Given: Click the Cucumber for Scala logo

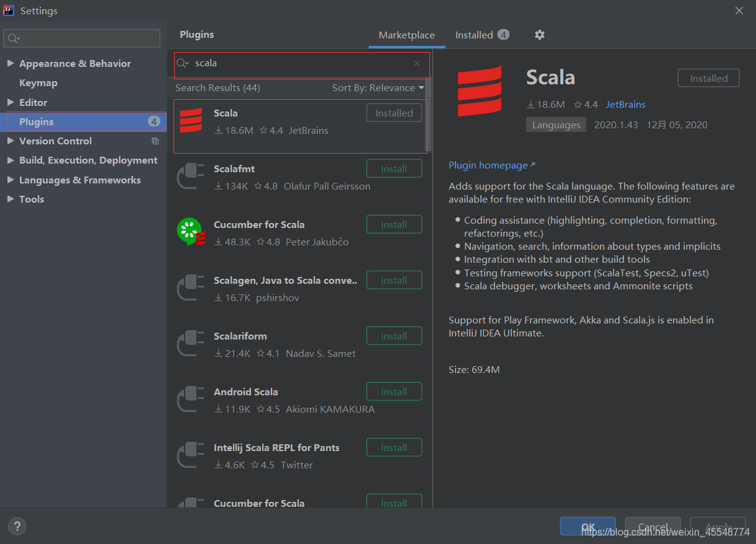Looking at the screenshot, I should 191,232.
